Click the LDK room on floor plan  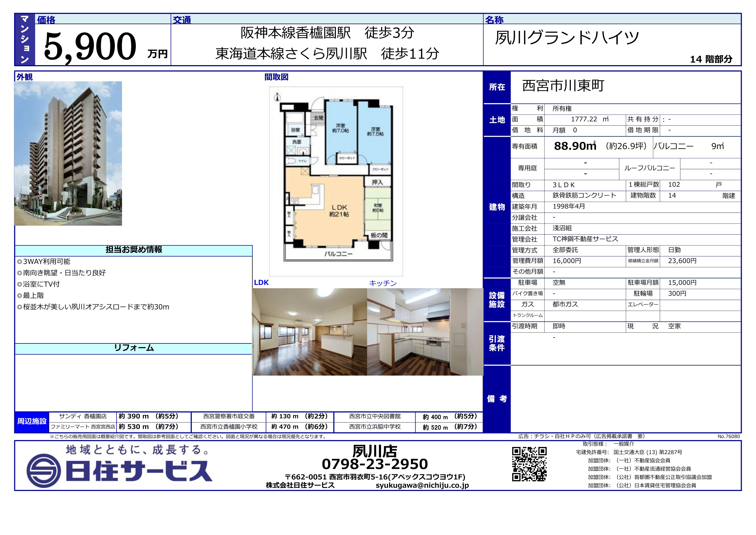pyautogui.click(x=339, y=211)
